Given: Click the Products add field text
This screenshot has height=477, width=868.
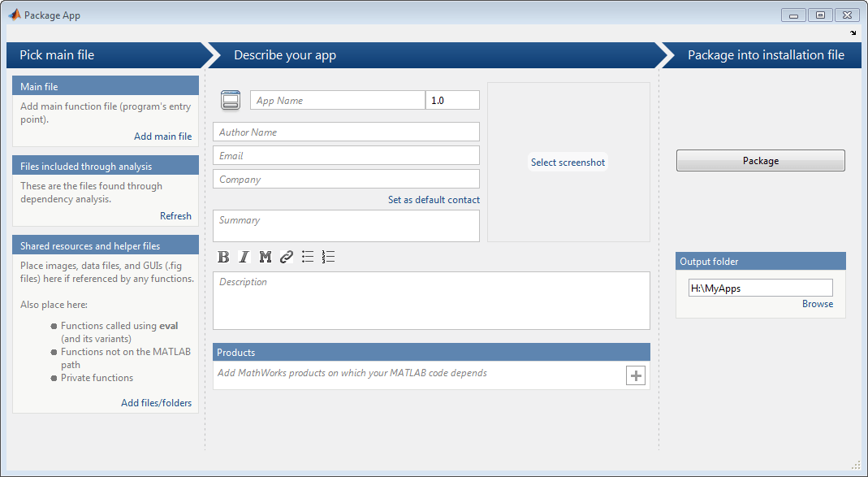Looking at the screenshot, I should [352, 373].
